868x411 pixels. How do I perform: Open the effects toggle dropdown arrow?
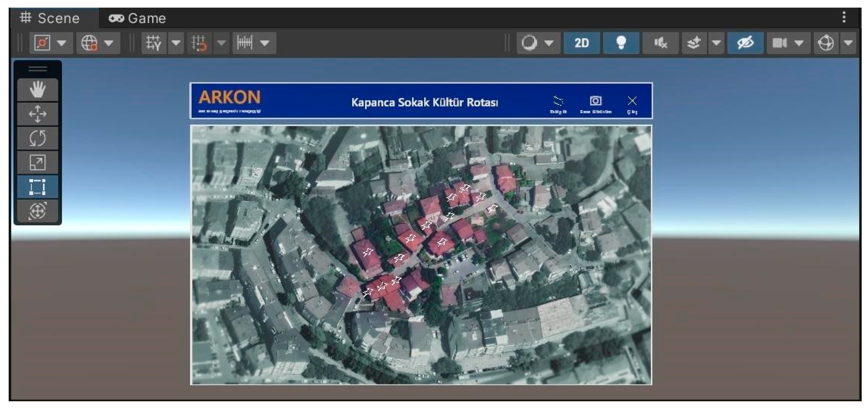click(716, 43)
